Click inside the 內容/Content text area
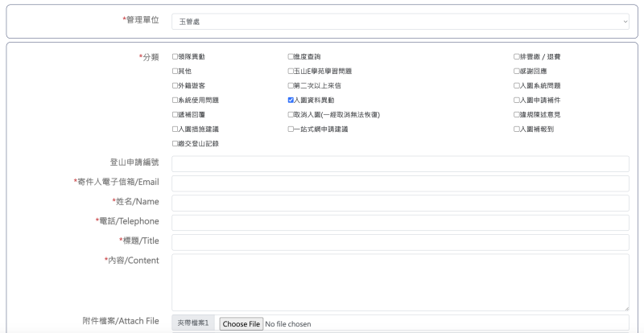This screenshot has height=333, width=644. [x=400, y=282]
